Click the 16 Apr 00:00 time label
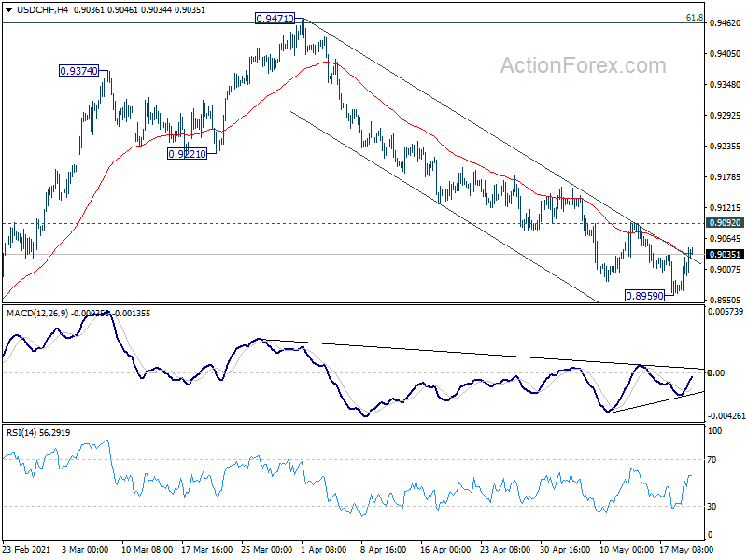The height and width of the screenshot is (560, 747). 445,550
